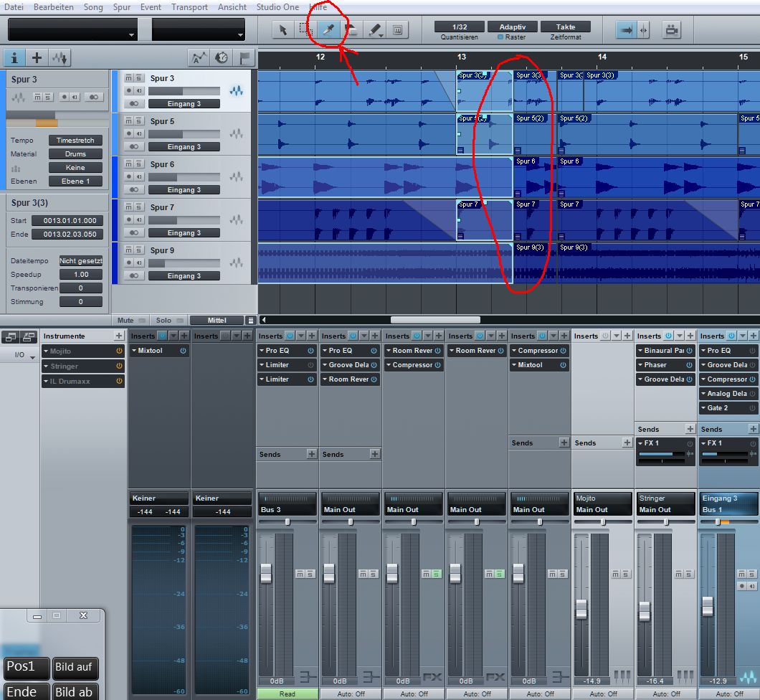
Task: Click the first mixer panel icon above I/O
Action: click(11, 336)
